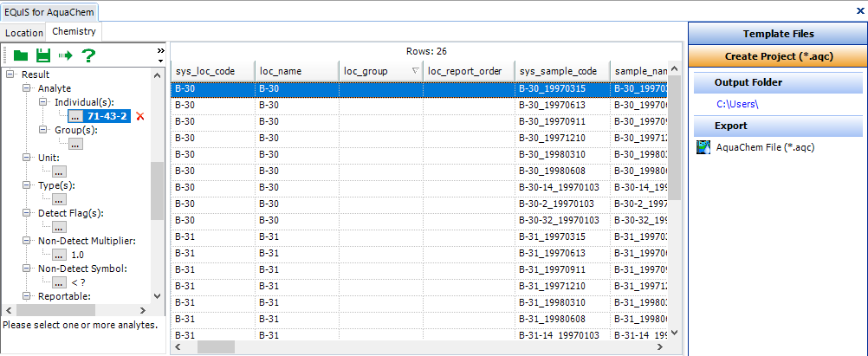The width and height of the screenshot is (868, 356).
Task: Click the green arrow run icon
Action: tap(66, 55)
